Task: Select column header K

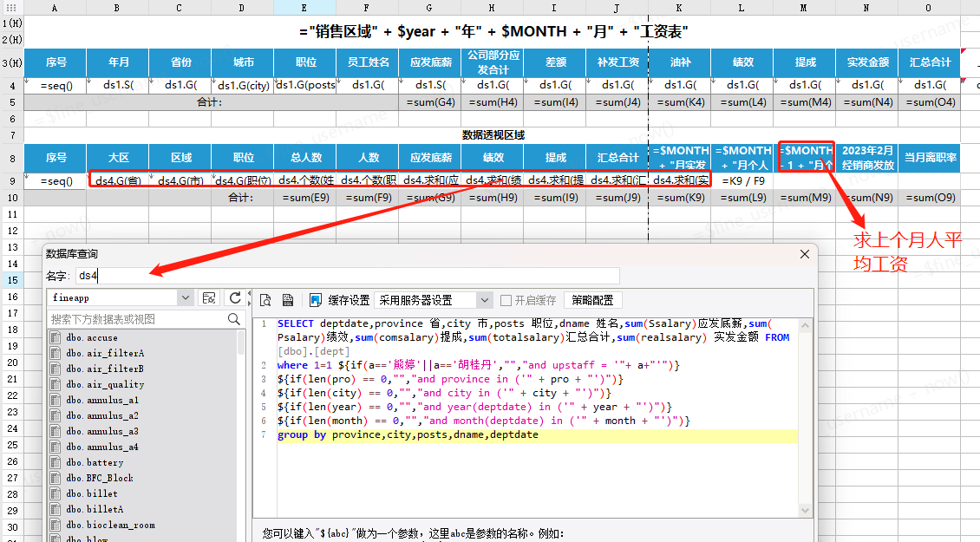Action: click(x=679, y=8)
